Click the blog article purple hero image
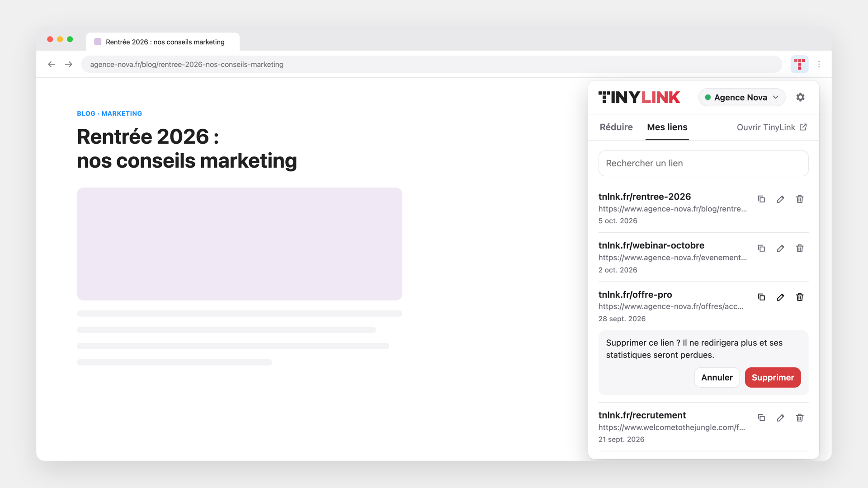 coord(240,244)
